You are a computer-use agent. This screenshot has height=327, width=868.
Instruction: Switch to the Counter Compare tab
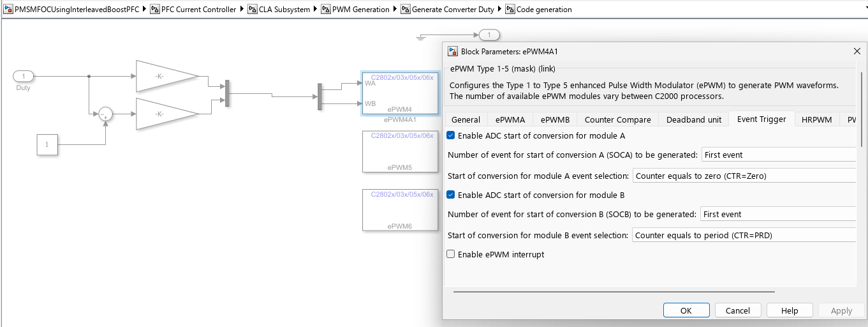point(617,119)
